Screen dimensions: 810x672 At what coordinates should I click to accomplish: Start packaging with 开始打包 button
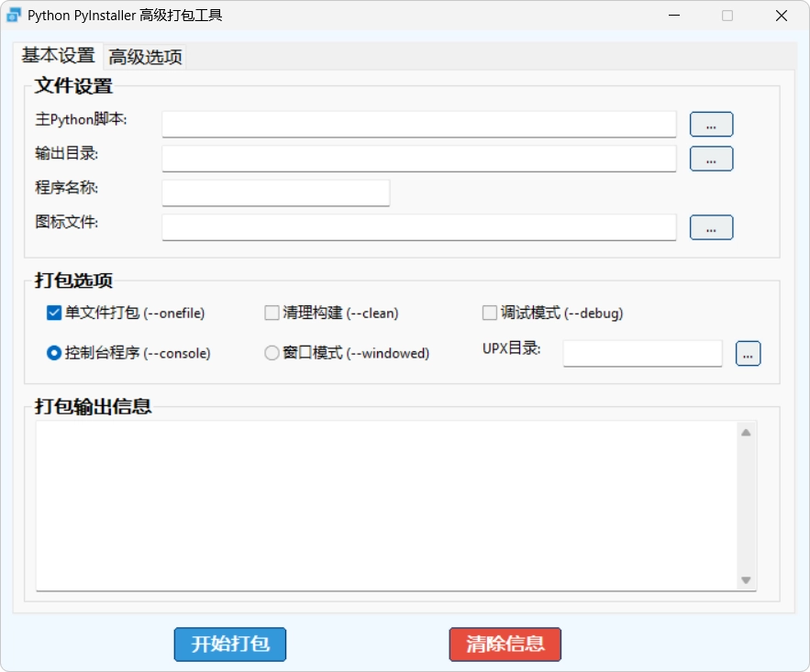coord(230,644)
